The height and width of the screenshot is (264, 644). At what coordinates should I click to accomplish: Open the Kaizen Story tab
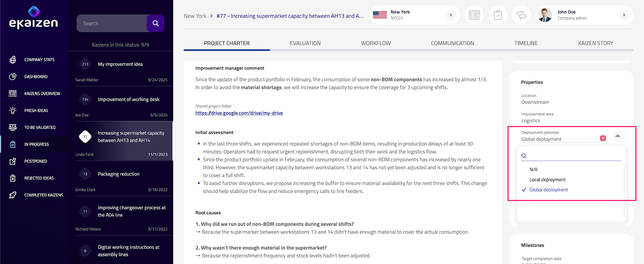[595, 43]
